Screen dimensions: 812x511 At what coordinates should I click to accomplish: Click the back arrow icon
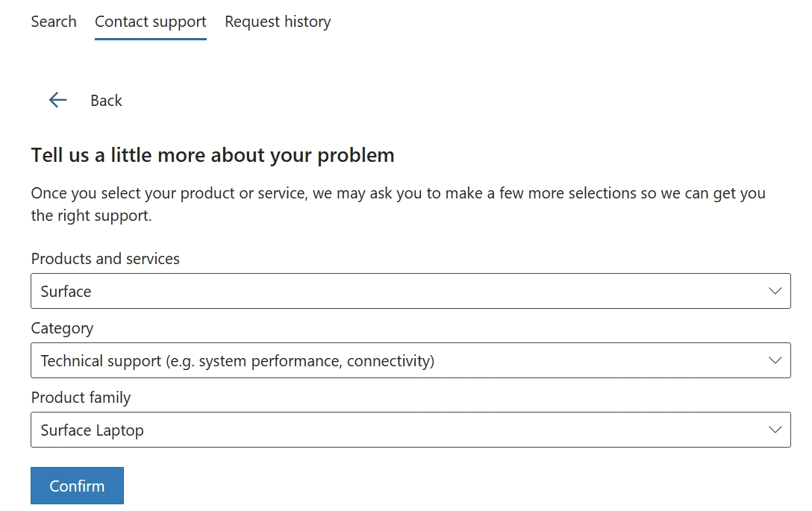click(57, 100)
